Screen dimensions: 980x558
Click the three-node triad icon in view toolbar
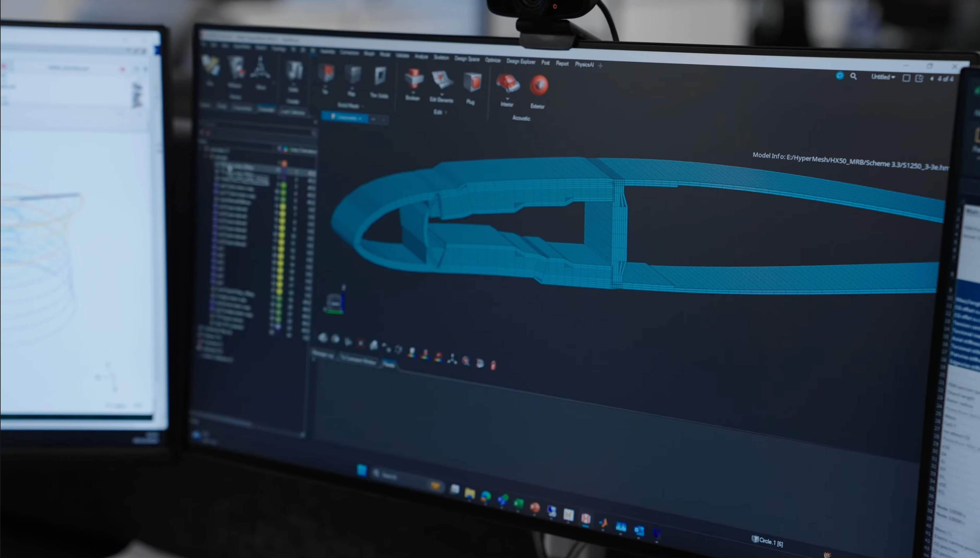tap(452, 359)
